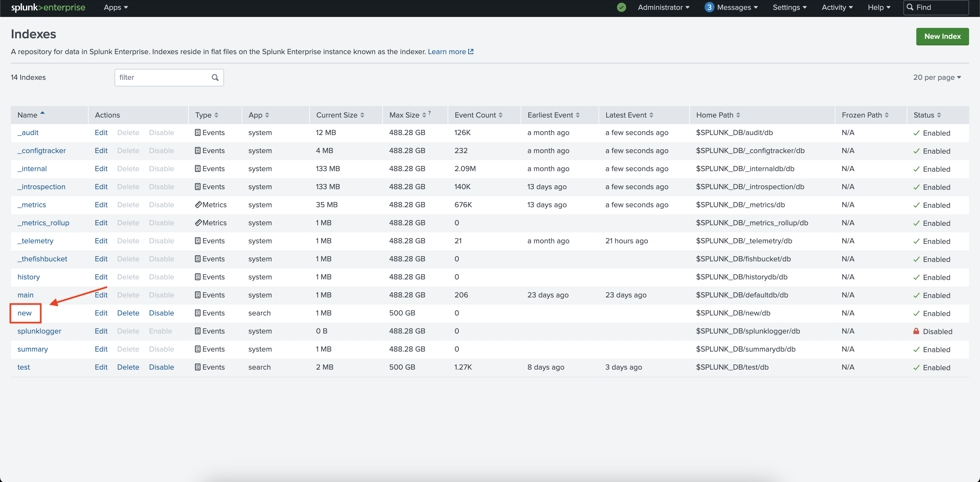The width and height of the screenshot is (980, 482).
Task: Click the green health status check icon
Action: click(621, 7)
